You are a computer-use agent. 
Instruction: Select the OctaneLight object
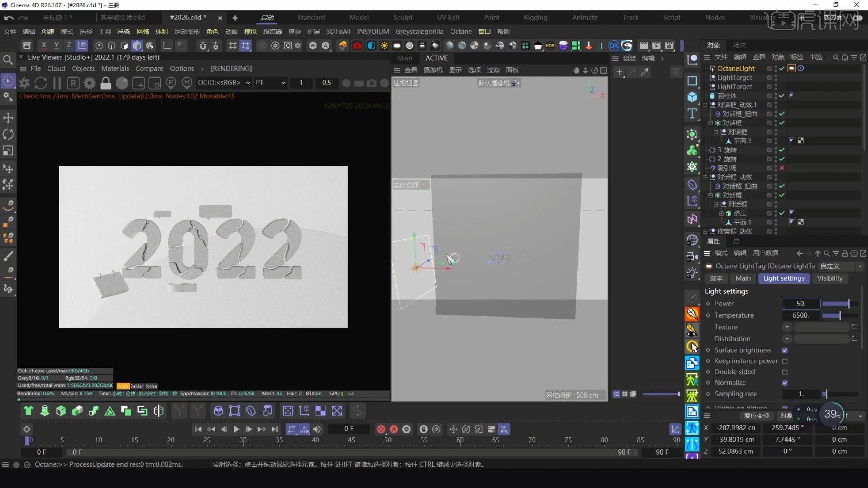coord(736,69)
